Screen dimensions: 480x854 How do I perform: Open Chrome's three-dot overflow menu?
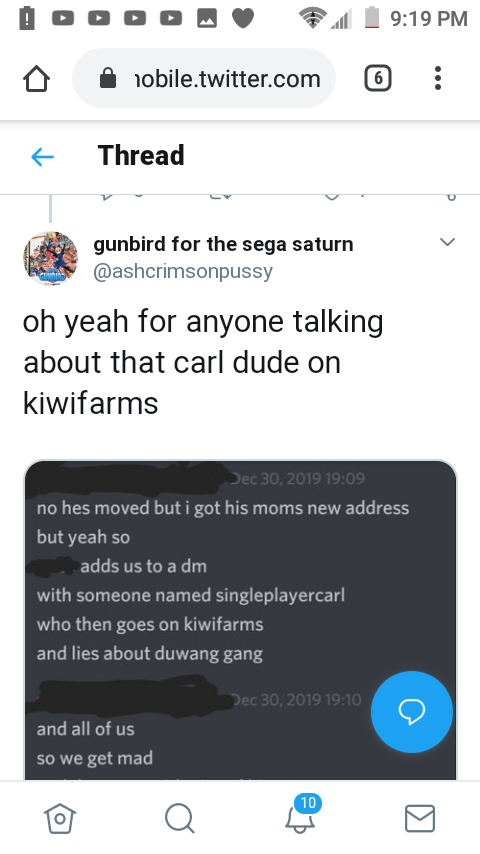tap(438, 78)
